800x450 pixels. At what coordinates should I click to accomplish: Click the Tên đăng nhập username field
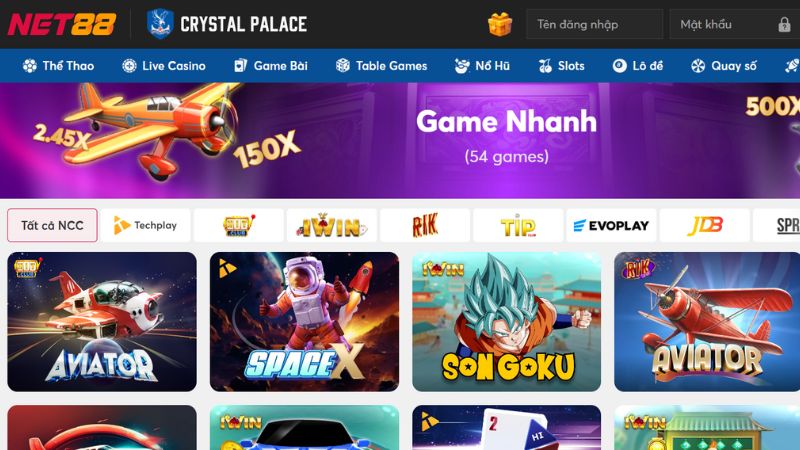594,24
